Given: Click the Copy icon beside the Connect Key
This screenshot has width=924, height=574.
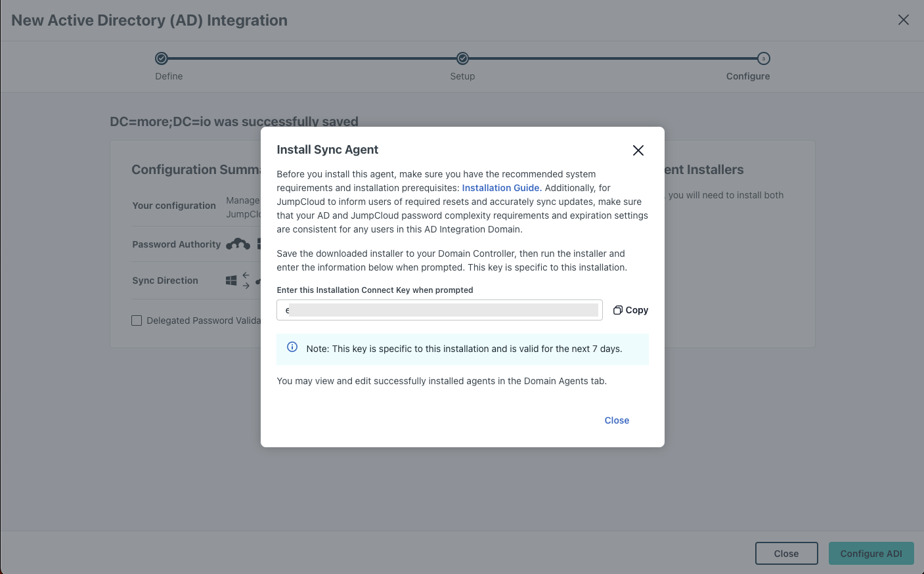Looking at the screenshot, I should click(x=617, y=309).
